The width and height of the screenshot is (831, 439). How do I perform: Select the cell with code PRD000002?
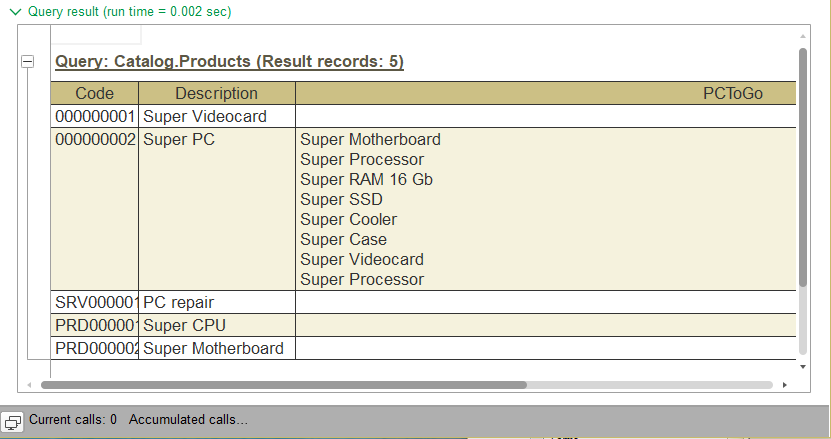pos(95,349)
